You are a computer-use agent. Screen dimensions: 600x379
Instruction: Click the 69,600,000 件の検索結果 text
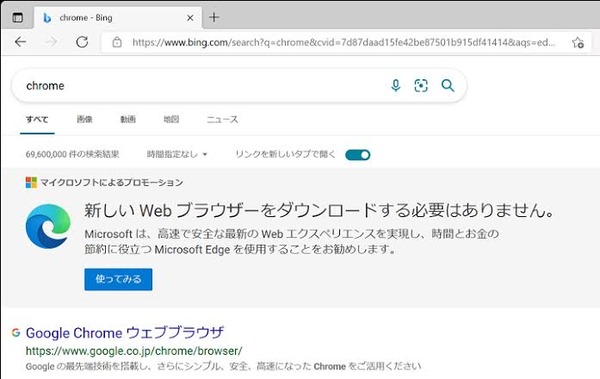pos(72,154)
